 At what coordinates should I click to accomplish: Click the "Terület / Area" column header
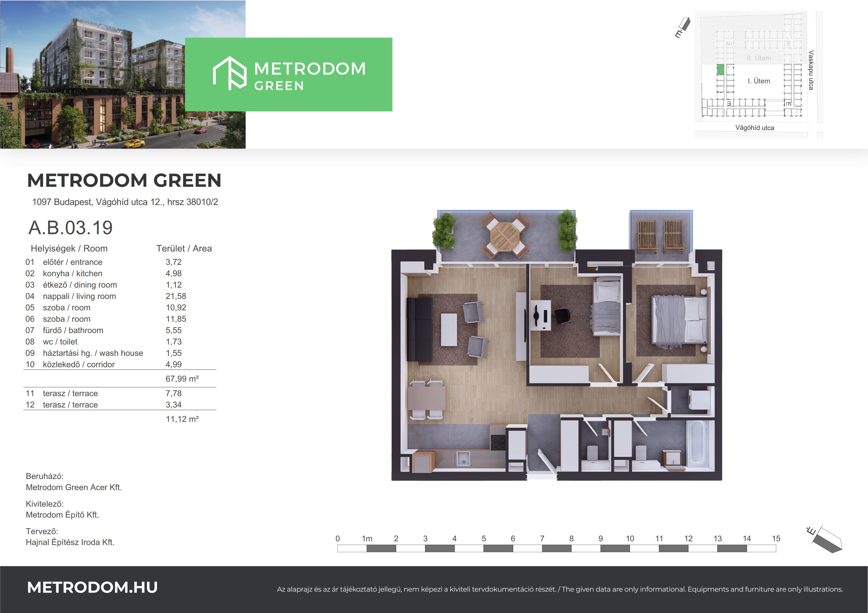[184, 249]
